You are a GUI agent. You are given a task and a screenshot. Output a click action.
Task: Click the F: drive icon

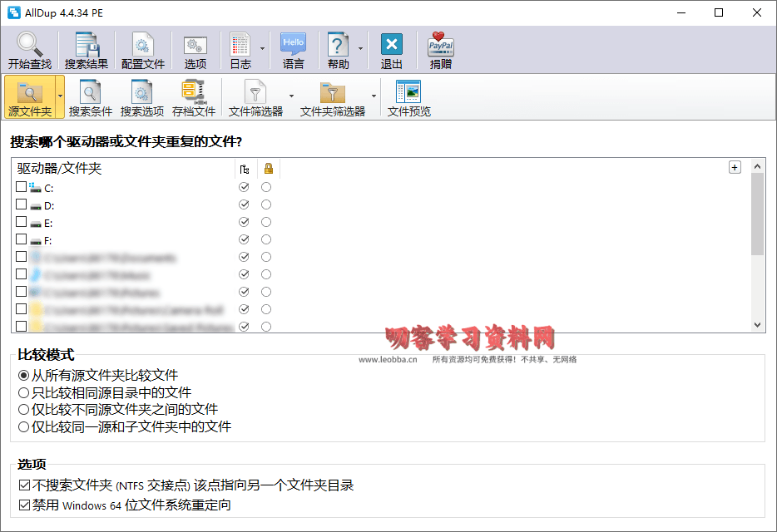[35, 241]
